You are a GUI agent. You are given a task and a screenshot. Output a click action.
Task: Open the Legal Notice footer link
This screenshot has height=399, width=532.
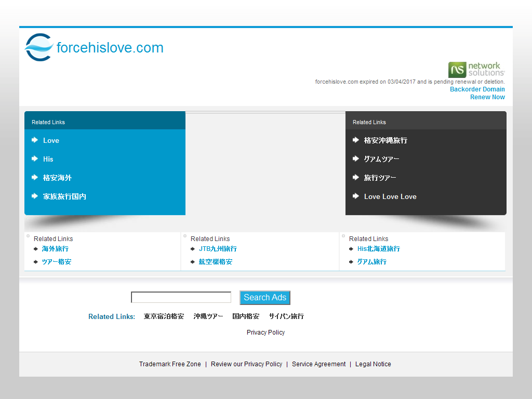[x=373, y=364]
